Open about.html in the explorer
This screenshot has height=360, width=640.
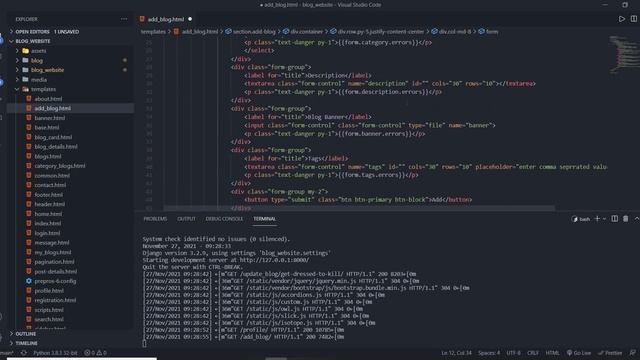48,99
